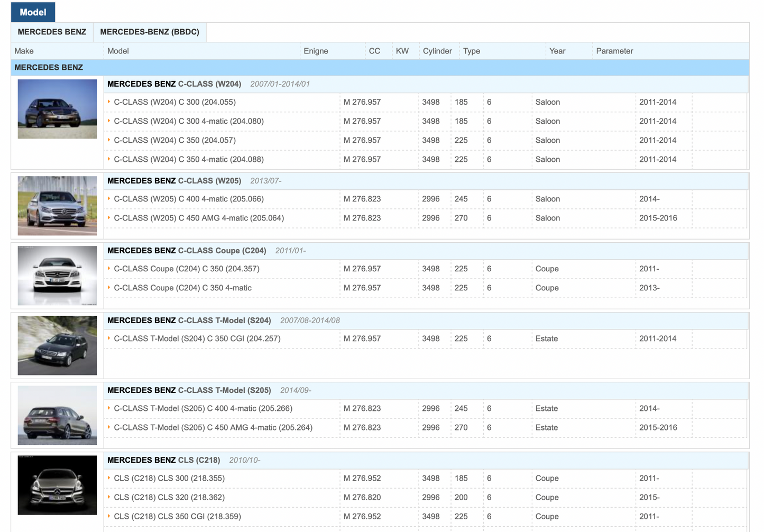Select C 450 AMG 4-matic (205.064) row
This screenshot has height=532, width=764.
(x=426, y=218)
